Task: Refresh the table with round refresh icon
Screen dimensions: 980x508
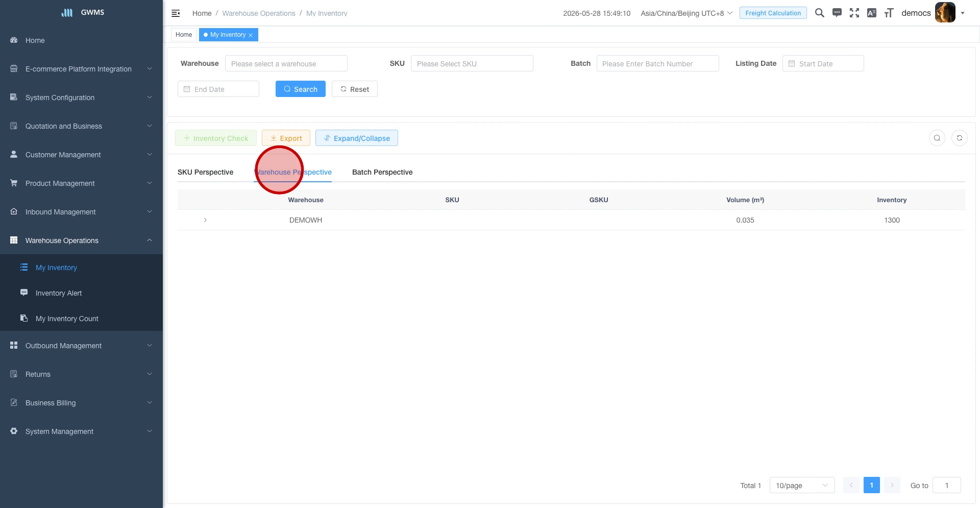Action: 959,138
